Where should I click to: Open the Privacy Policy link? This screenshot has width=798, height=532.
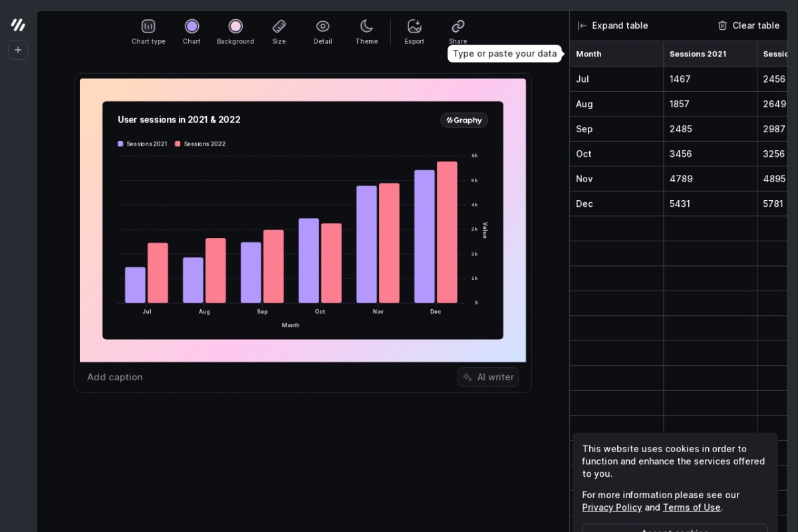pos(612,507)
